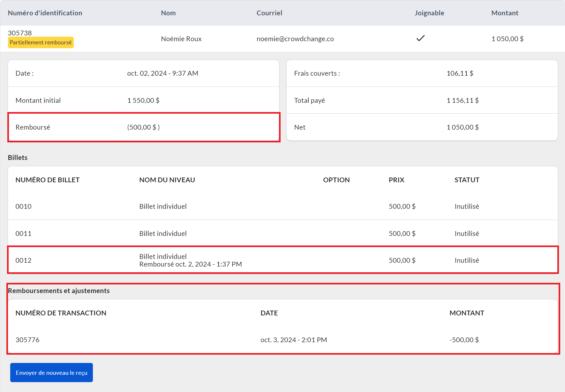The height and width of the screenshot is (392, 565).
Task: Click the refund amount -500,00 $
Action: pos(464,340)
